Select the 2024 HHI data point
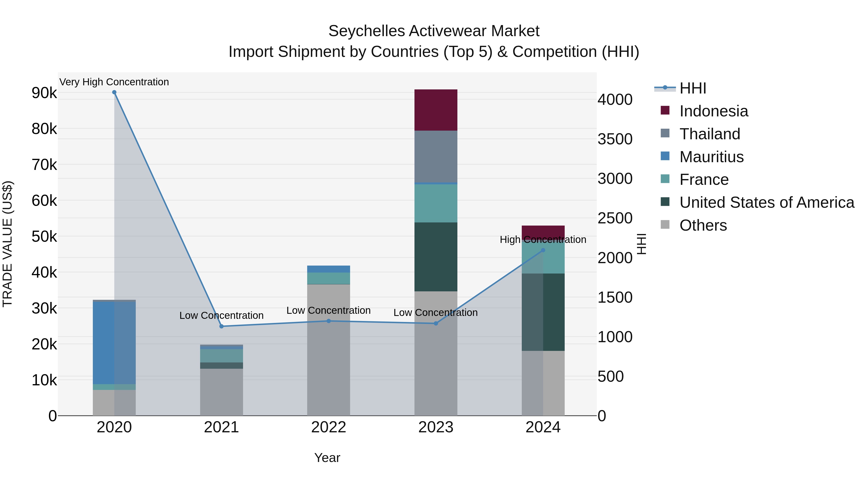Screen dimensions: 868x488 click(x=543, y=250)
